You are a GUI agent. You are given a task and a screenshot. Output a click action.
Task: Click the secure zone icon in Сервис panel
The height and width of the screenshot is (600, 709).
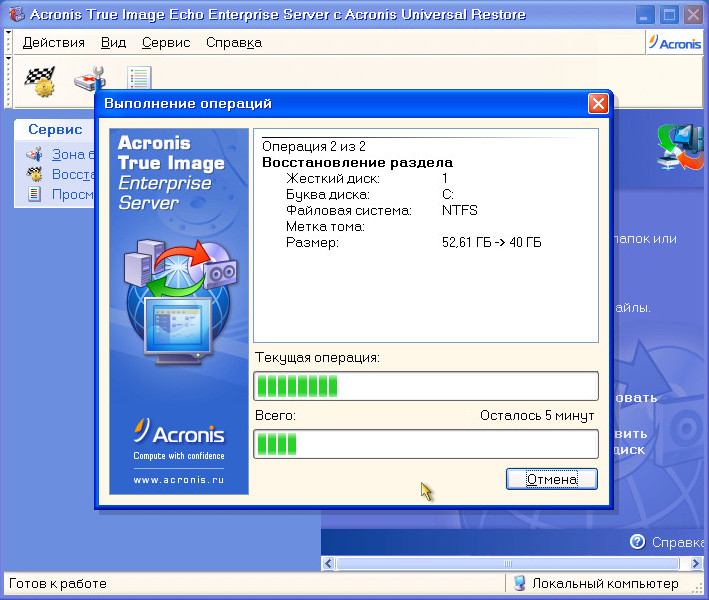[x=34, y=154]
